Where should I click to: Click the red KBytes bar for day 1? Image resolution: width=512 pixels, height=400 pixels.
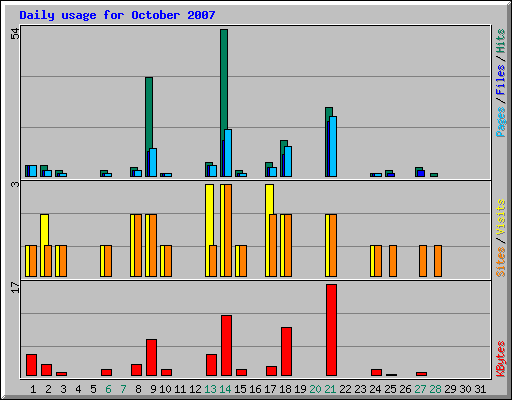point(31,365)
